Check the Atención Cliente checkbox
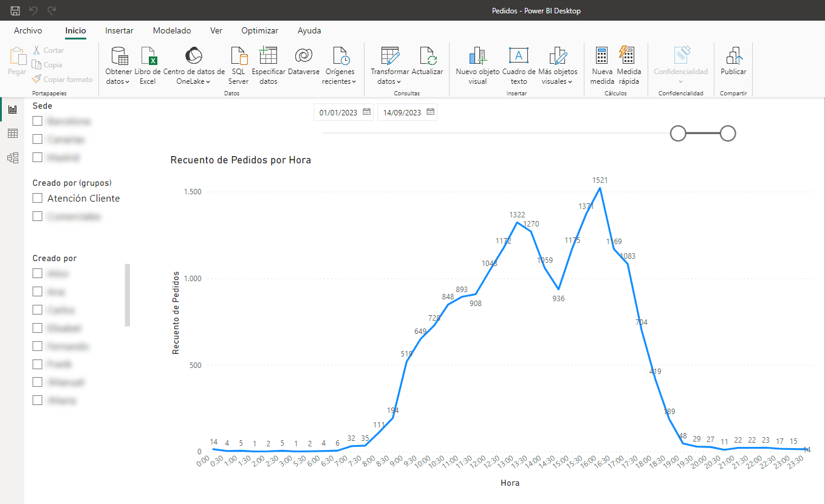Viewport: 825px width, 504px height. coord(38,198)
